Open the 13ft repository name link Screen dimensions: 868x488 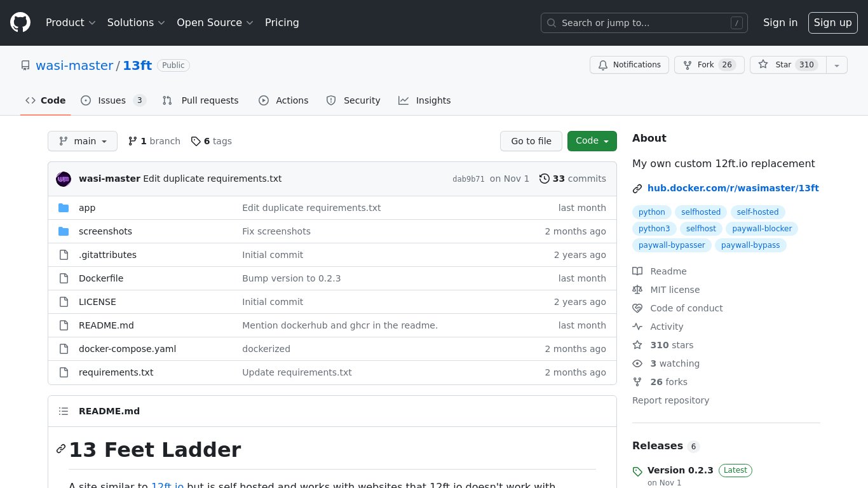click(x=137, y=65)
